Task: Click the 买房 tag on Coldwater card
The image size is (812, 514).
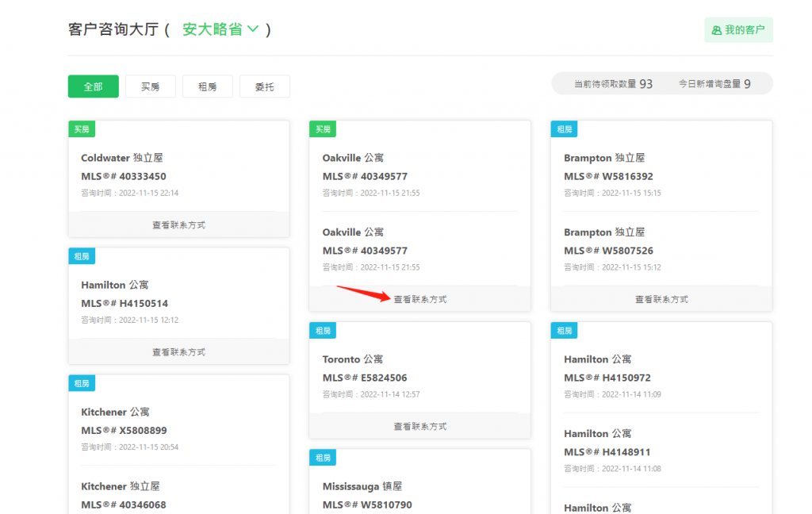Action: point(82,129)
